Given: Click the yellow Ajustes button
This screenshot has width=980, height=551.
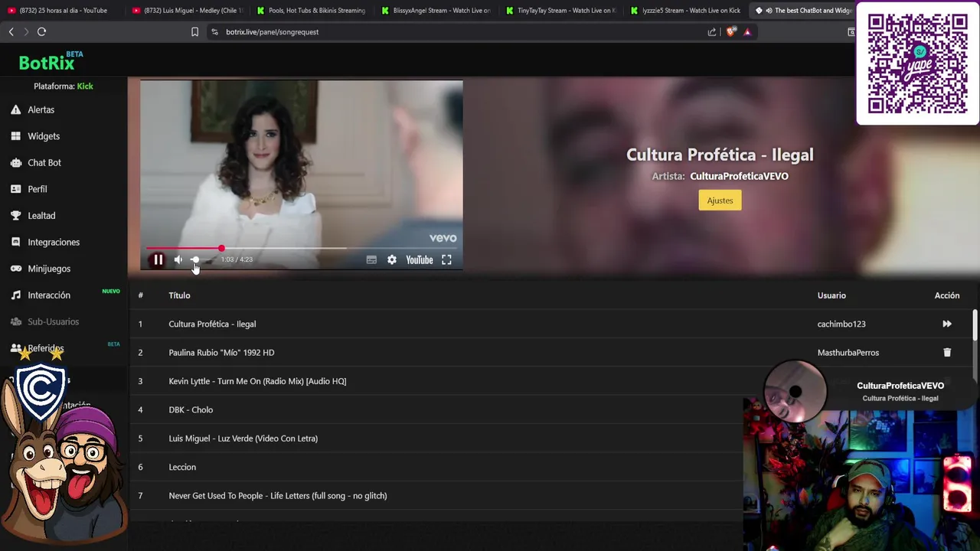Looking at the screenshot, I should (x=720, y=201).
